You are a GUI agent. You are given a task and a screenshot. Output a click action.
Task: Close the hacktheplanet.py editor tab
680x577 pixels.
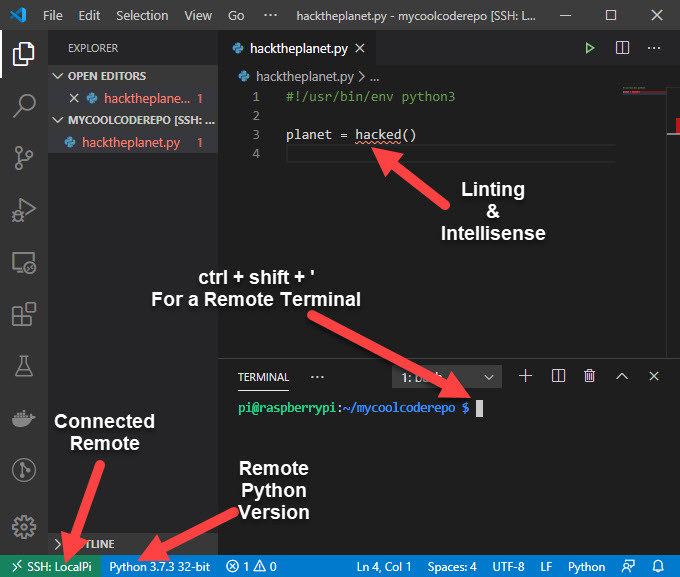360,48
